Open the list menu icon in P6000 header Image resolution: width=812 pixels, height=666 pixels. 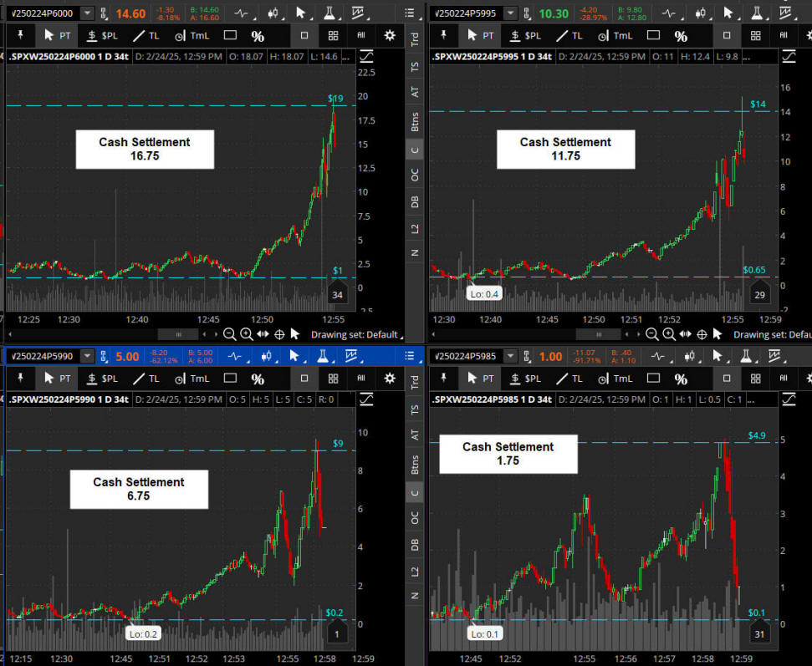[410, 13]
